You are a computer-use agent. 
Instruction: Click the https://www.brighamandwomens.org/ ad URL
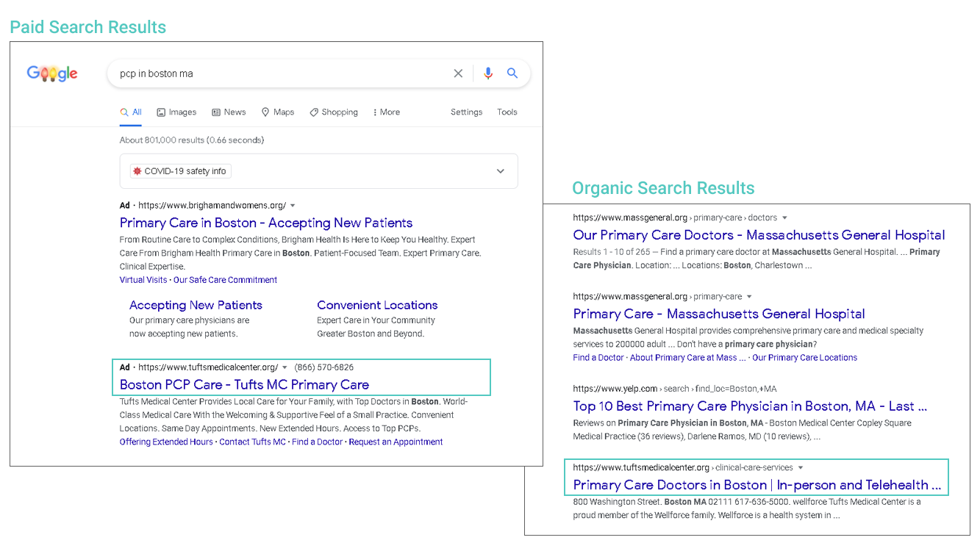[x=212, y=206]
